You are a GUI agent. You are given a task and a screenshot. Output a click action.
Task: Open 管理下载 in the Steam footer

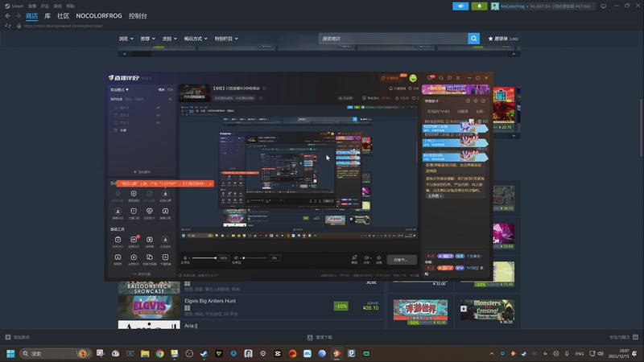coord(320,337)
